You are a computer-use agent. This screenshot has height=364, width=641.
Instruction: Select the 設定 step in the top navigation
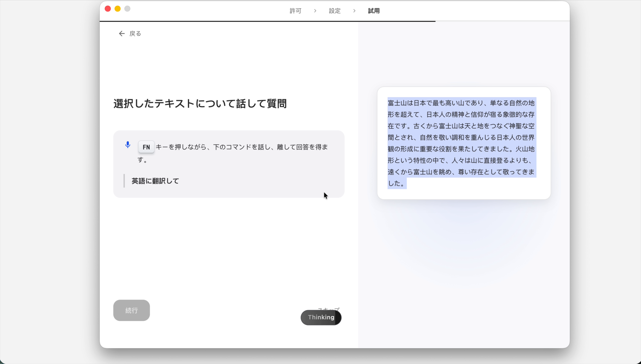pos(334,11)
